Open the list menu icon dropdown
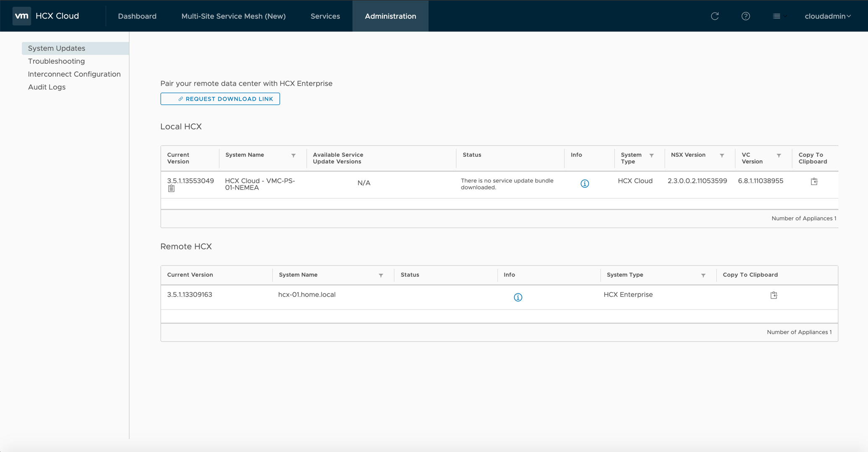This screenshot has height=452, width=868. coord(779,16)
